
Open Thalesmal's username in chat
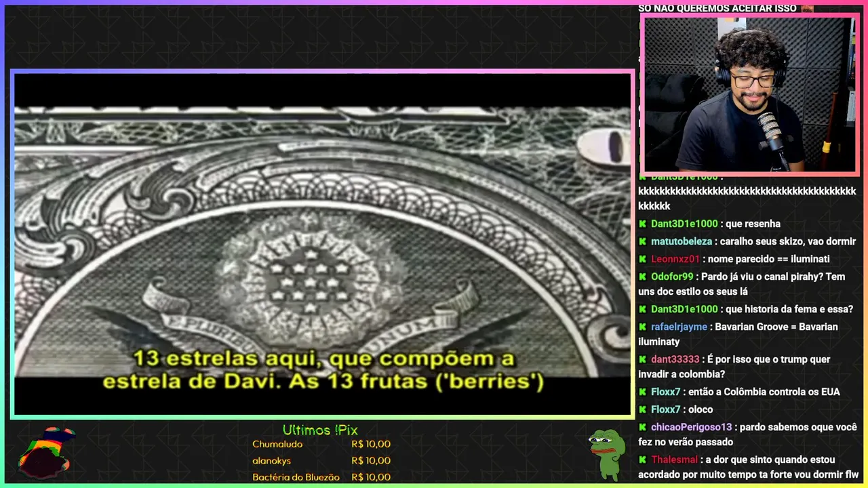[673, 460]
